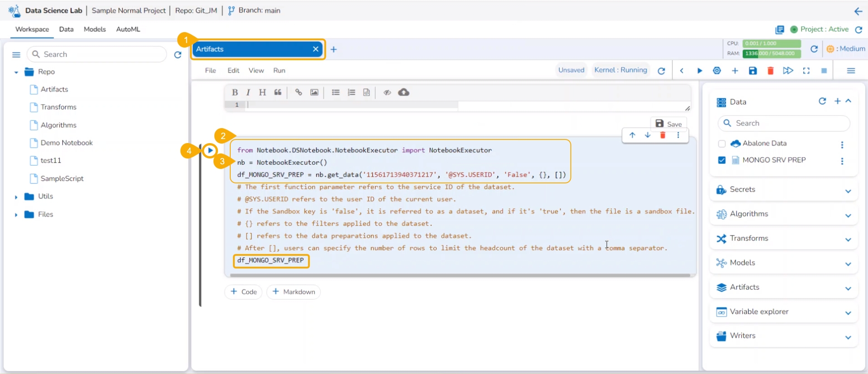Click the restart kernel refresh icon

[661, 71]
